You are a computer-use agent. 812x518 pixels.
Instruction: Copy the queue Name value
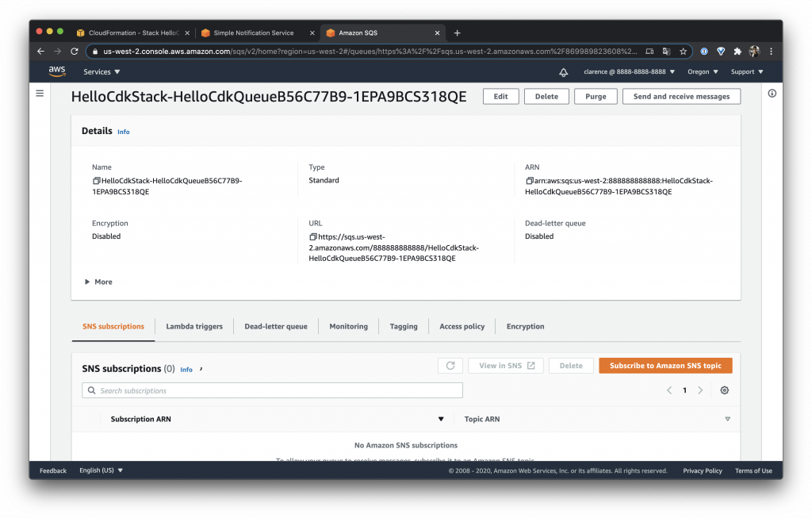pyautogui.click(x=96, y=181)
